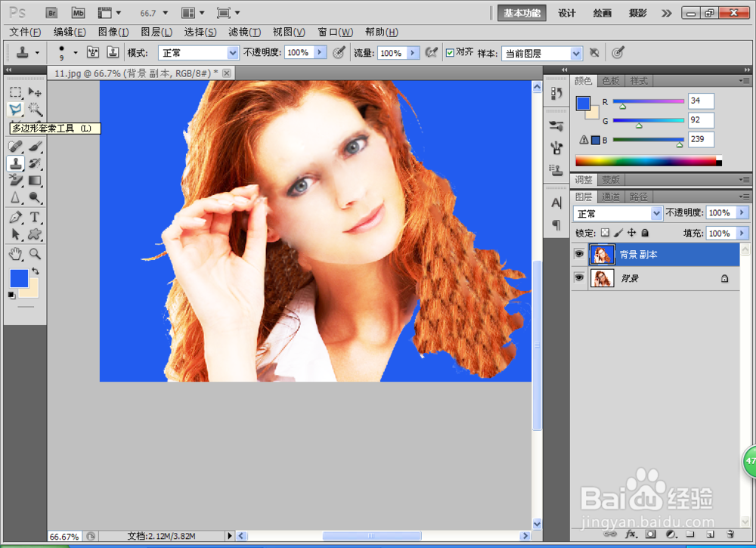This screenshot has width=756, height=548.
Task: Open the brush preset picker arrow
Action: [x=75, y=52]
